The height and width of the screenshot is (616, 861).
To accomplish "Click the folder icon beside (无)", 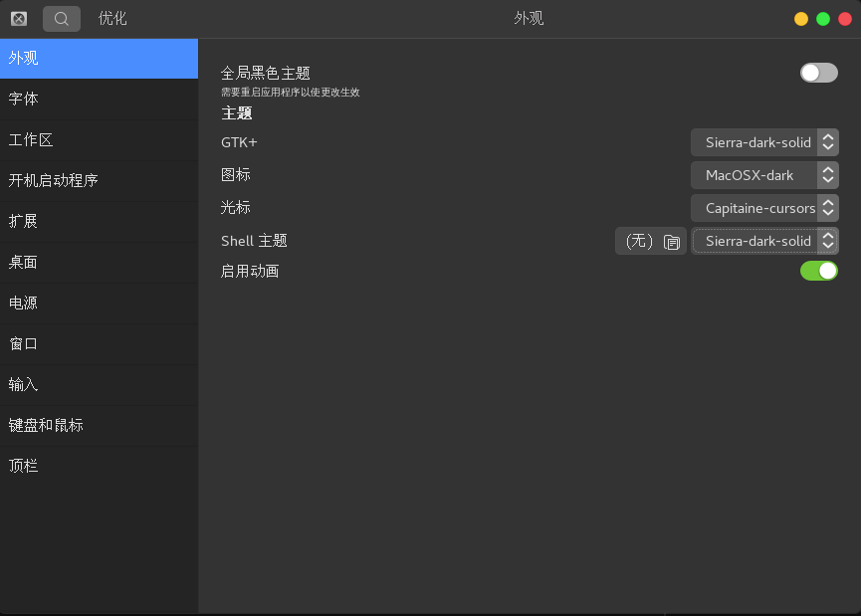I will click(672, 242).
